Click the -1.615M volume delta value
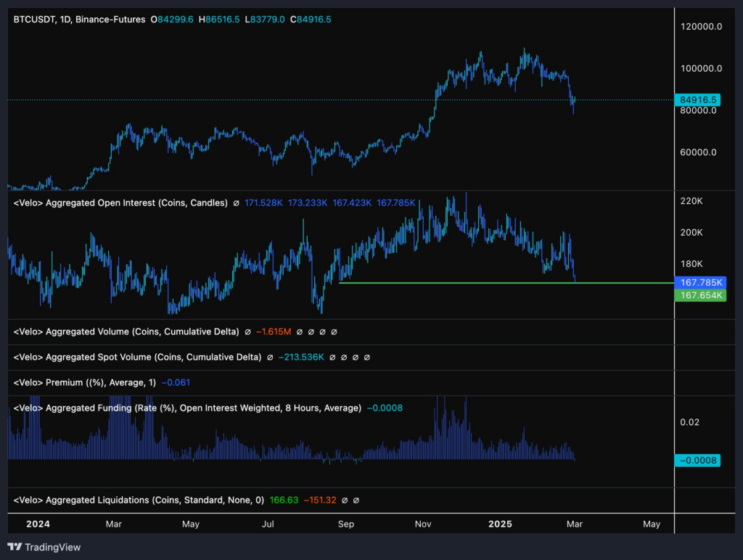 (274, 332)
